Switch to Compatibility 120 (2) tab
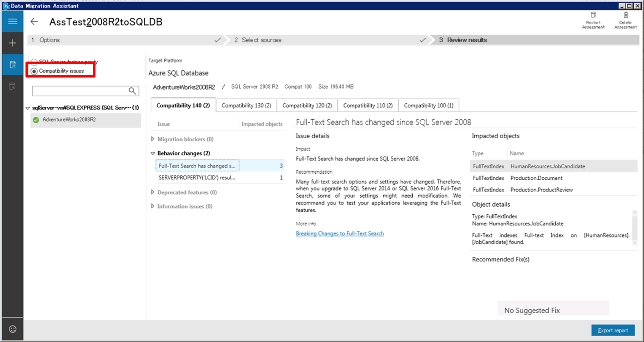The image size is (644, 342). point(307,105)
